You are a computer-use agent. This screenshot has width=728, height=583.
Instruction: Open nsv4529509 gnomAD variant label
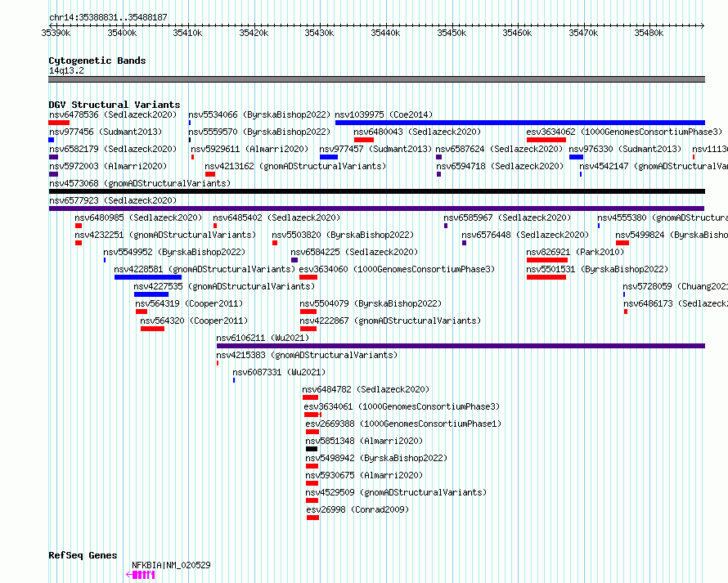(x=396, y=492)
